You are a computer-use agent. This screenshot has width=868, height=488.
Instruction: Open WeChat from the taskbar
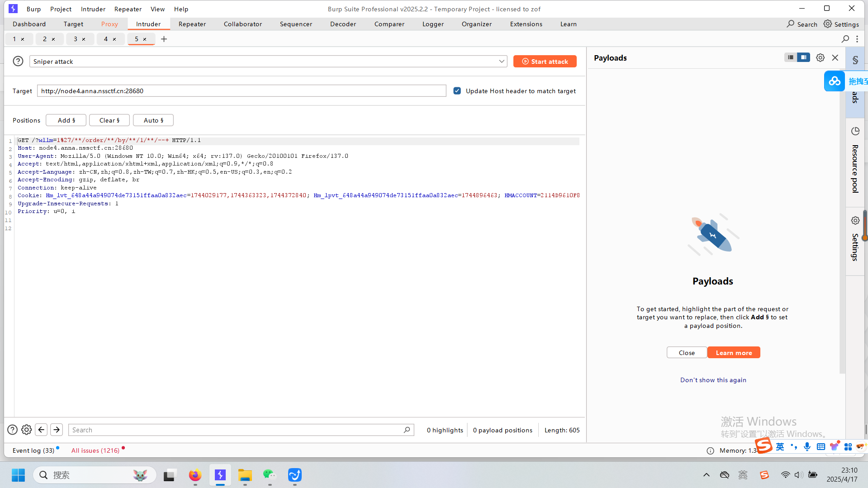click(x=270, y=475)
